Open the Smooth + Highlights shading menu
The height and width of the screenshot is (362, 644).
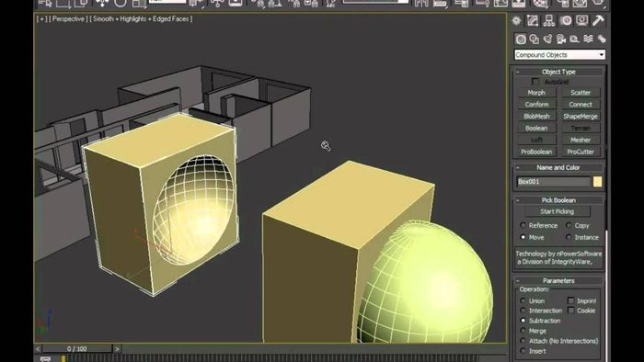[x=141, y=19]
